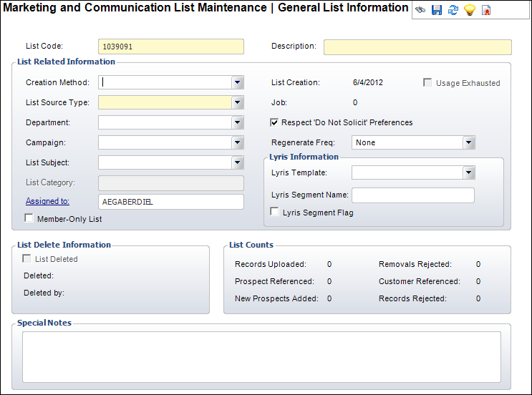Click the 'Assigned to:' link
This screenshot has height=395, width=532.
click(47, 201)
